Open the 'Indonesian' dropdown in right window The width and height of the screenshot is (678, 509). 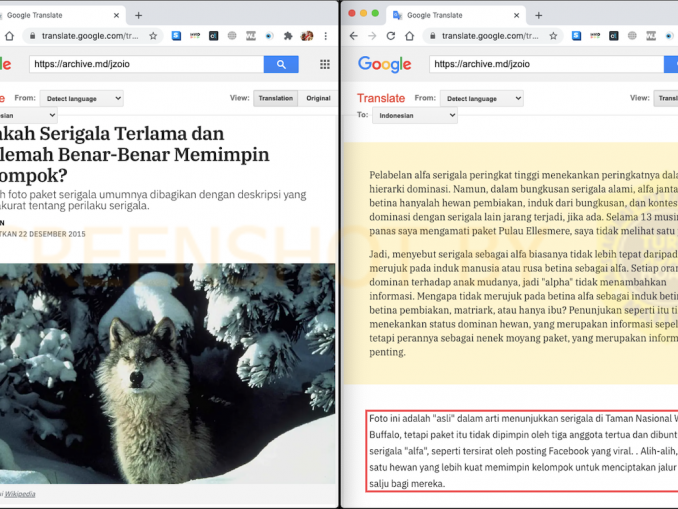415,115
